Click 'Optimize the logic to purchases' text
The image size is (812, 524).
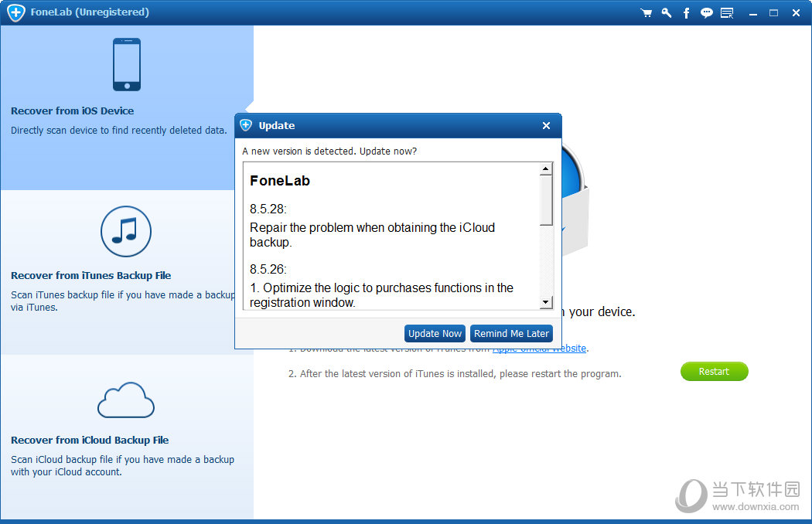coord(382,294)
